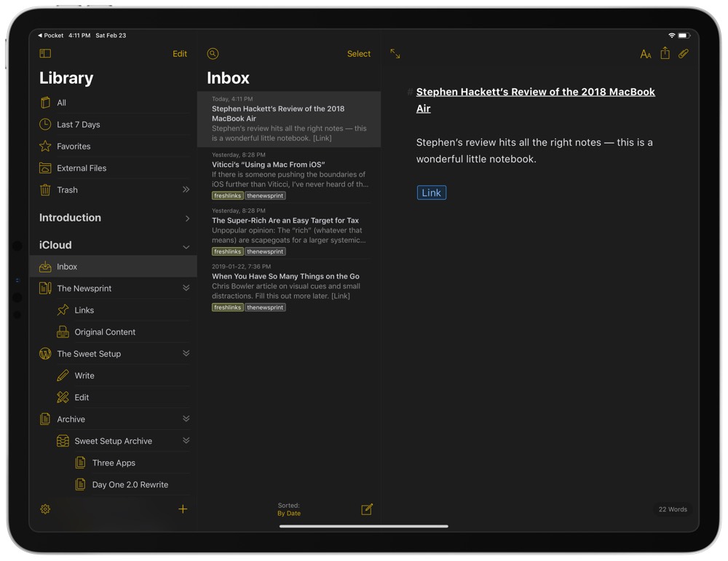
Task: Select Last 7 Days label
Action: pos(79,125)
